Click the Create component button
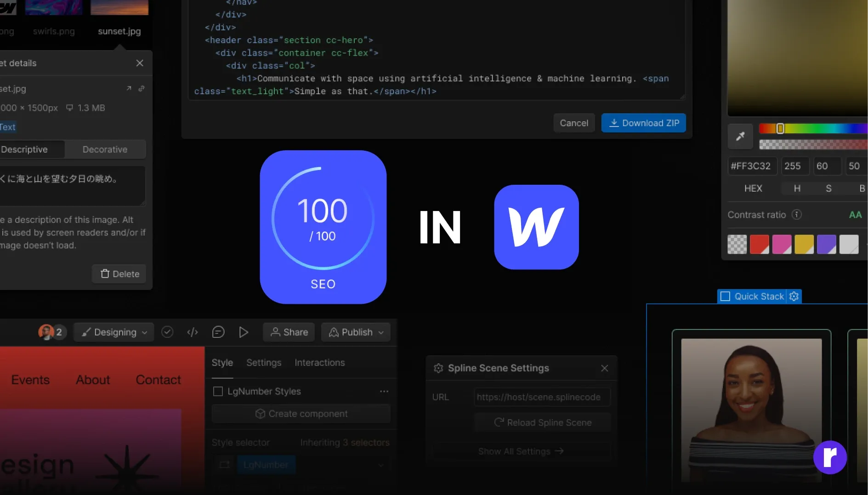868x495 pixels. tap(301, 414)
